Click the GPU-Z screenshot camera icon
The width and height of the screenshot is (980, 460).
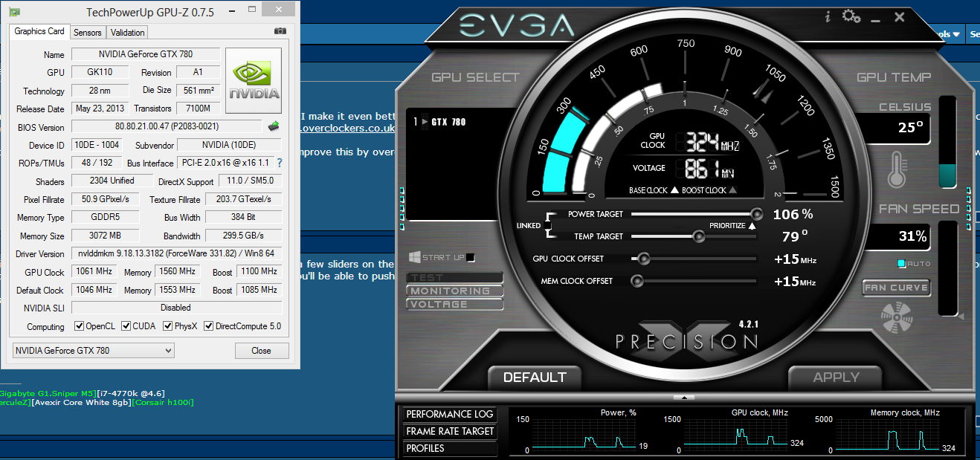(280, 31)
